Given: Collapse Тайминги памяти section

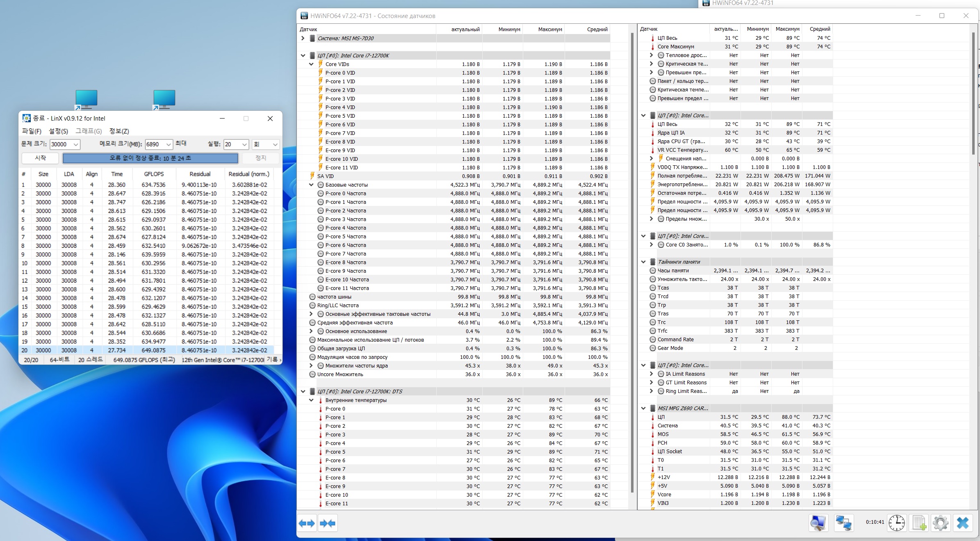Looking at the screenshot, I should click(x=643, y=262).
